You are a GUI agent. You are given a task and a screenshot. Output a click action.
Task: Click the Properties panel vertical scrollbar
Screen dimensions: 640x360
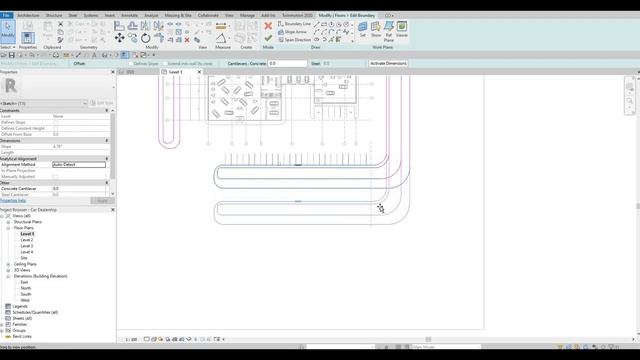point(113,147)
